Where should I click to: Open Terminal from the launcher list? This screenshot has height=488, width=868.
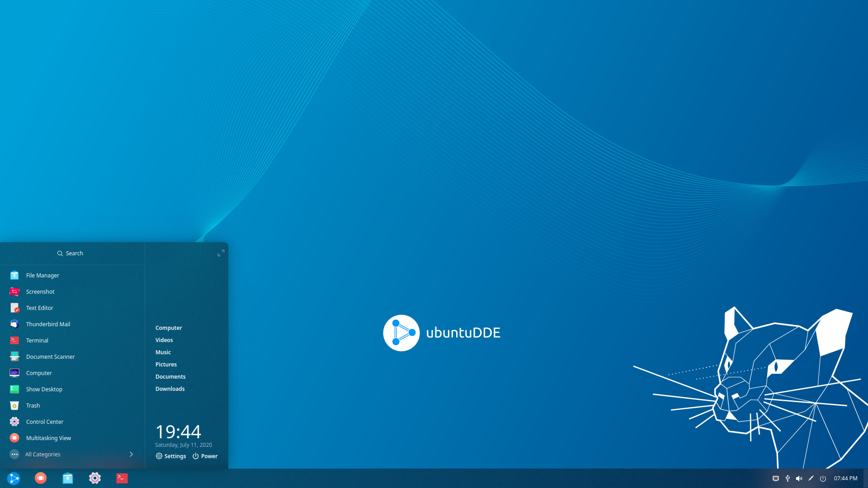pyautogui.click(x=72, y=340)
